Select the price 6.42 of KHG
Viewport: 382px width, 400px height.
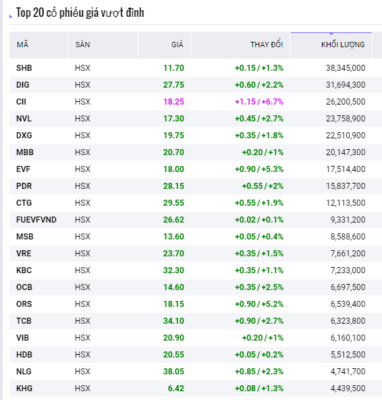point(176,388)
